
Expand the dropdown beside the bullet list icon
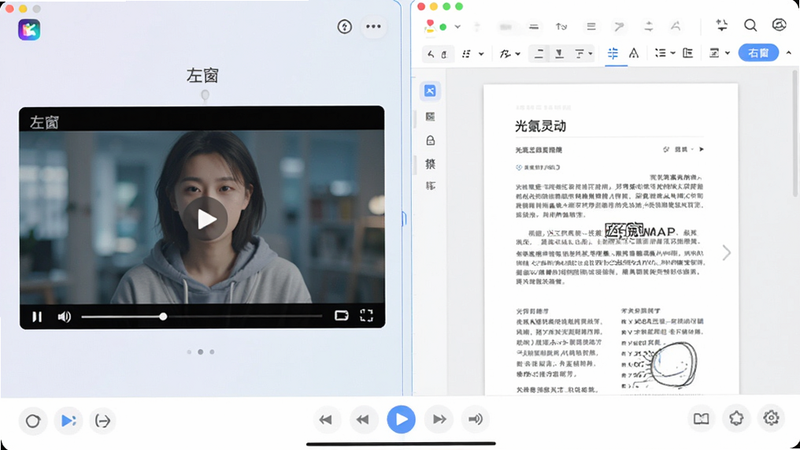click(x=673, y=53)
